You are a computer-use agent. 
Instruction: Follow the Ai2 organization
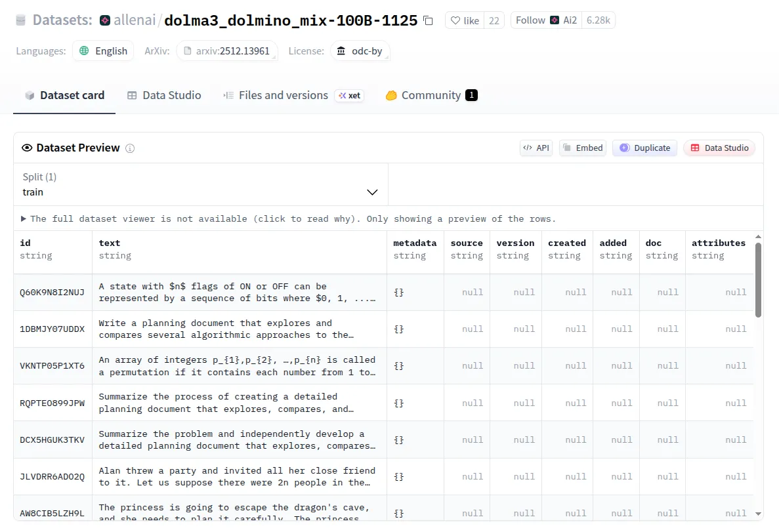click(546, 20)
